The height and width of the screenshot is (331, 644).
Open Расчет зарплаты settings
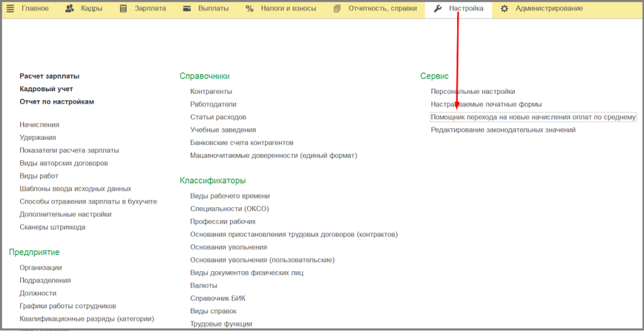coord(50,76)
